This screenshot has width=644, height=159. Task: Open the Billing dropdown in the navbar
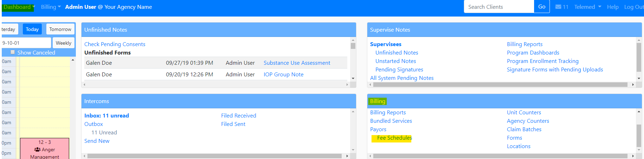click(51, 7)
